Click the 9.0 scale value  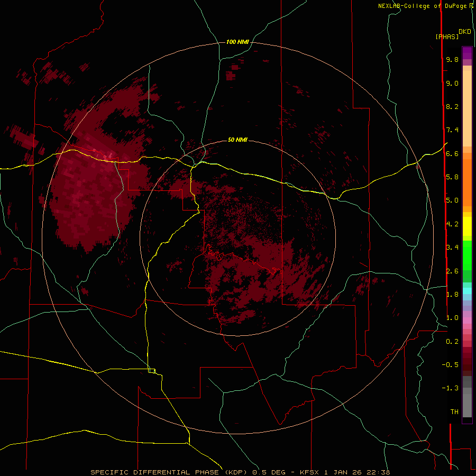tap(452, 83)
